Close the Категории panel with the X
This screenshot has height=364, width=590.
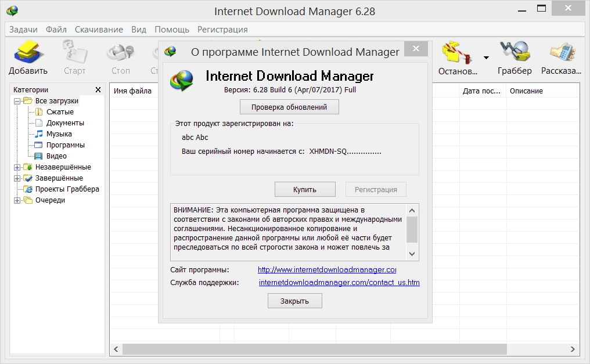[98, 89]
